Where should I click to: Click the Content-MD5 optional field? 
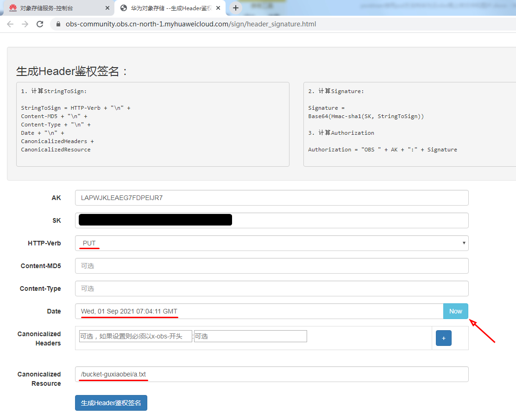click(x=271, y=266)
